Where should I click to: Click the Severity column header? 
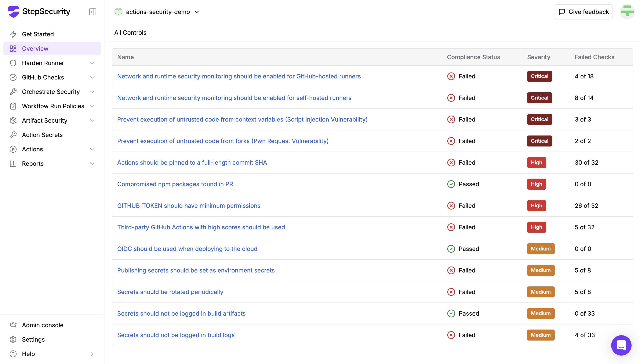(x=538, y=57)
